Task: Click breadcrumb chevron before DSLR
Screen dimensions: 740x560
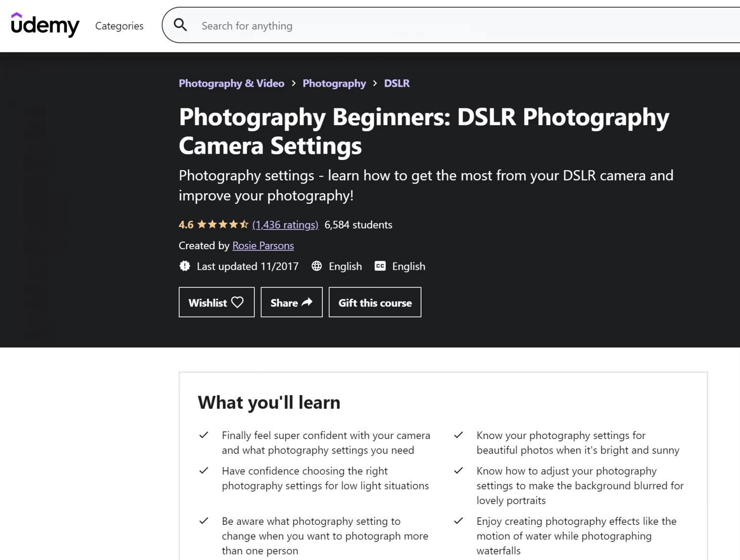Action: coord(375,83)
